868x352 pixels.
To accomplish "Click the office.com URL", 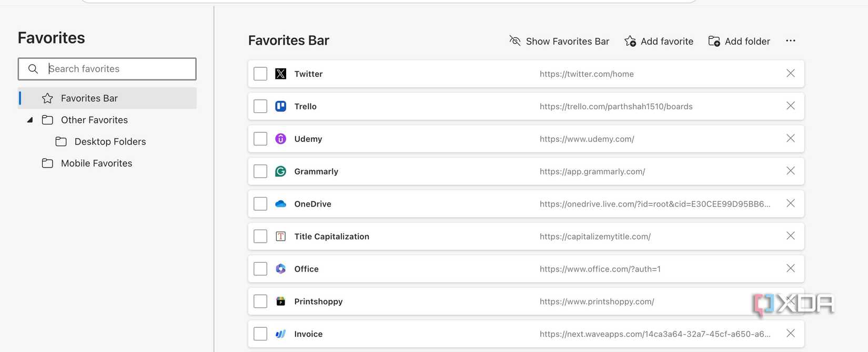I will (600, 269).
